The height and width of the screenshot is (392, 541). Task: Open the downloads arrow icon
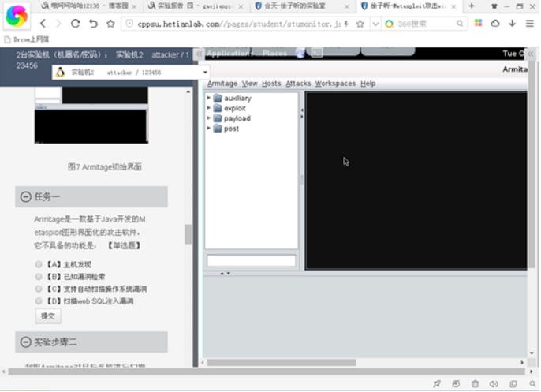tap(513, 23)
